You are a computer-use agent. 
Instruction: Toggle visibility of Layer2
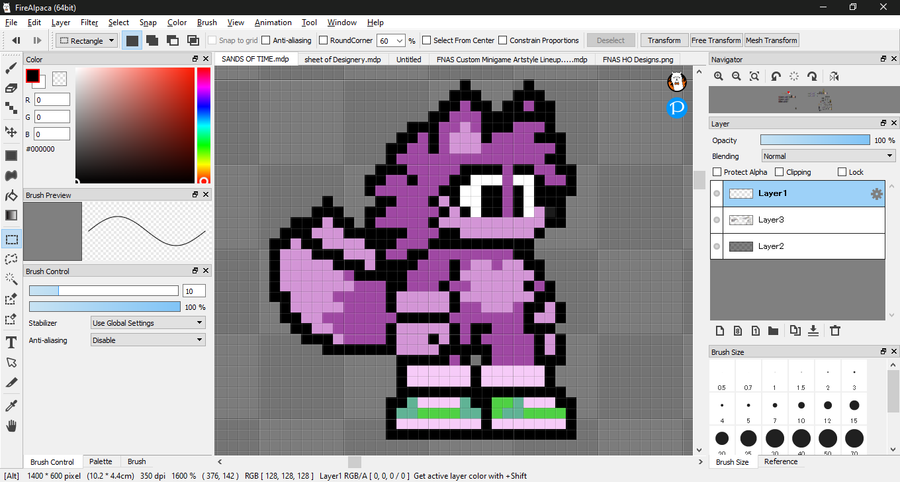pyautogui.click(x=716, y=247)
